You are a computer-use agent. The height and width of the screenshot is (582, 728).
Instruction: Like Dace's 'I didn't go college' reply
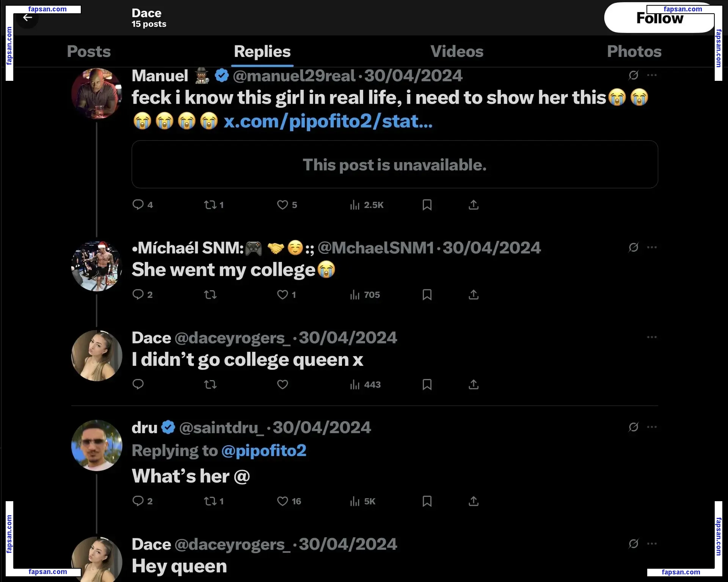tap(282, 385)
